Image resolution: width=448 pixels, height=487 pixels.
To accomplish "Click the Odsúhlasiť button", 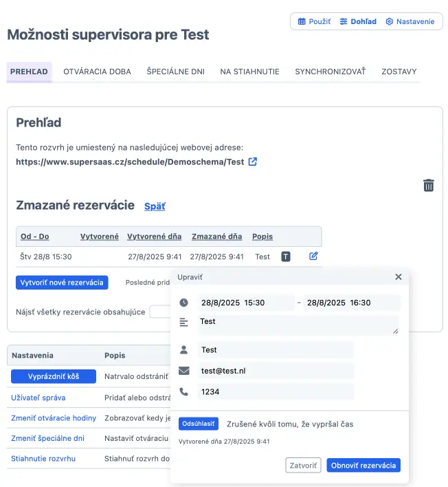I will (199, 424).
